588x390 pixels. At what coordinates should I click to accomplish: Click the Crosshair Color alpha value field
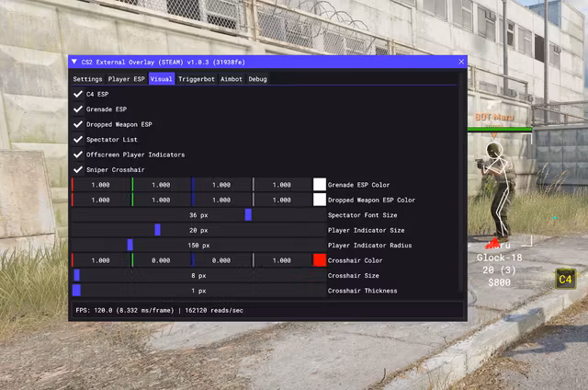pyautogui.click(x=282, y=260)
